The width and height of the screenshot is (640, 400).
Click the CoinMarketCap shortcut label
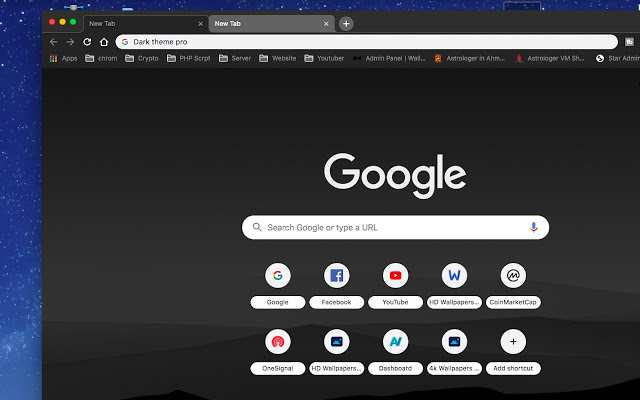point(513,302)
